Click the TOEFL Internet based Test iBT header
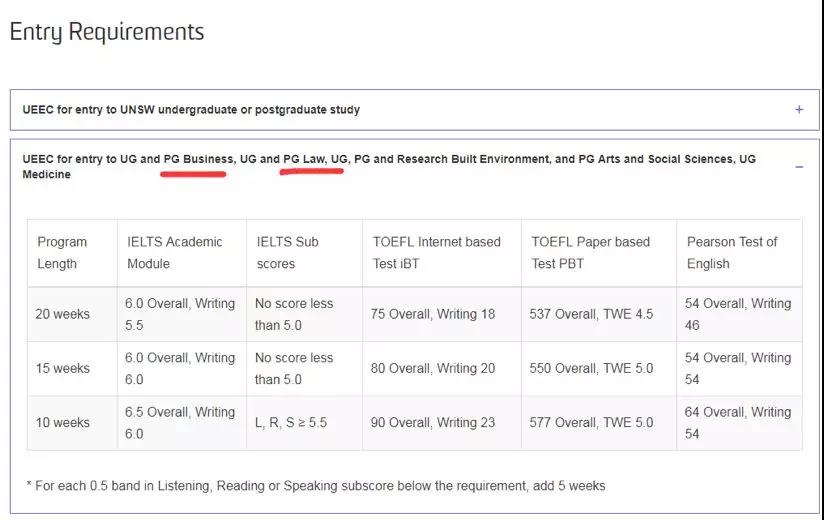 point(442,253)
